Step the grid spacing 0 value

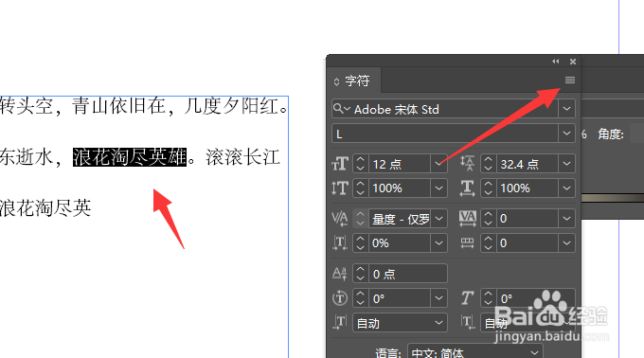(488, 243)
